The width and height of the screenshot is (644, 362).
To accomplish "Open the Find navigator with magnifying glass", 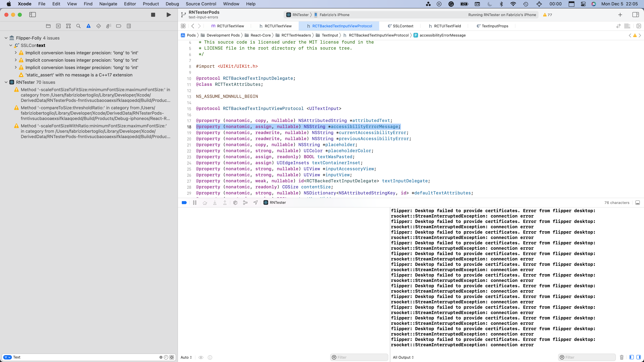I will pyautogui.click(x=78, y=26).
